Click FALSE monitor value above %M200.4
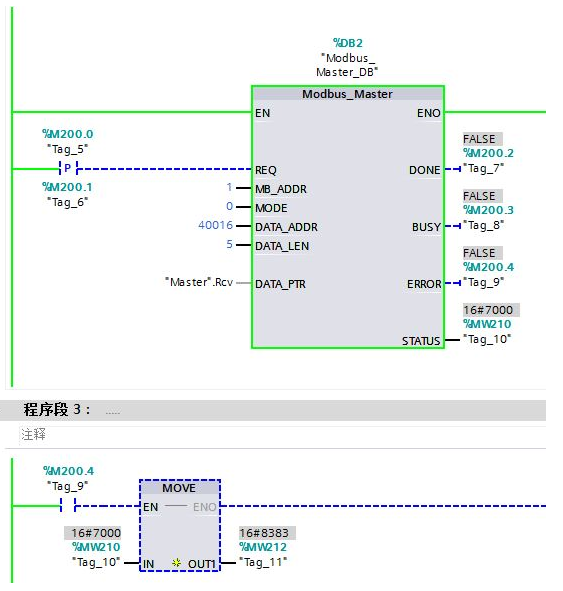The height and width of the screenshot is (591, 563). (x=482, y=253)
